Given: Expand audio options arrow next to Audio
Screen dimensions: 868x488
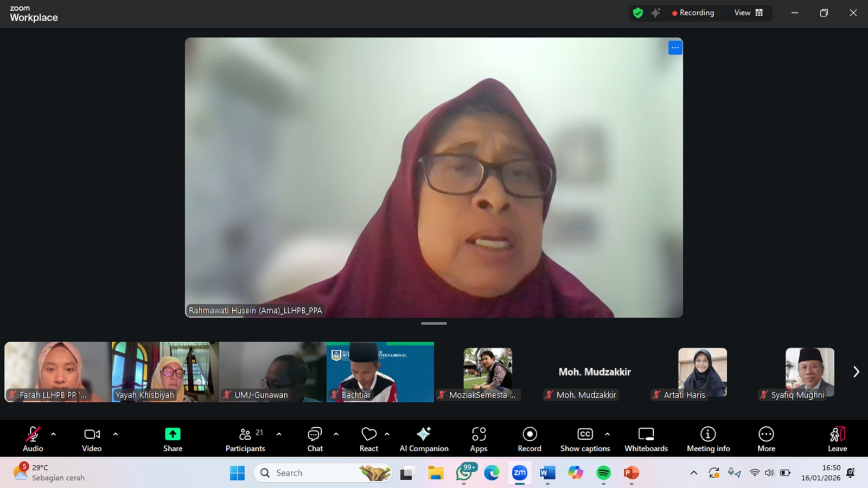Looking at the screenshot, I should (53, 434).
